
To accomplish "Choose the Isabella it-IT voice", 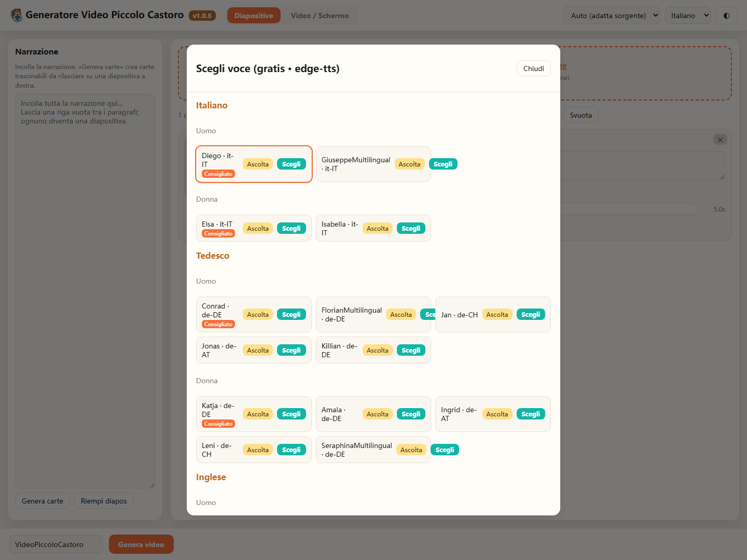I will (411, 229).
